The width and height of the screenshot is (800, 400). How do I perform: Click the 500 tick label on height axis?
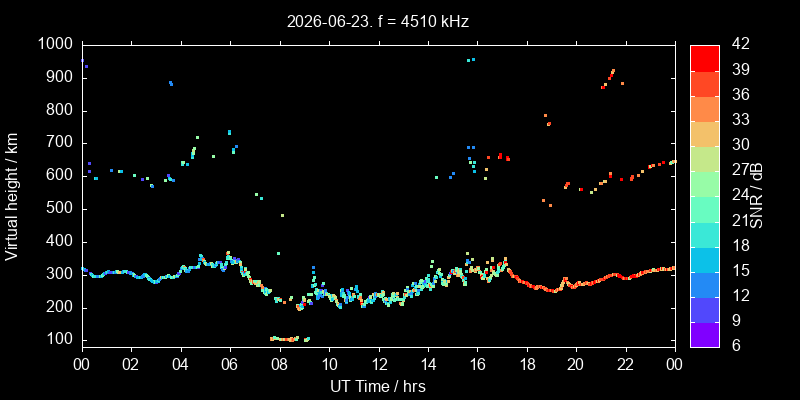point(62,209)
